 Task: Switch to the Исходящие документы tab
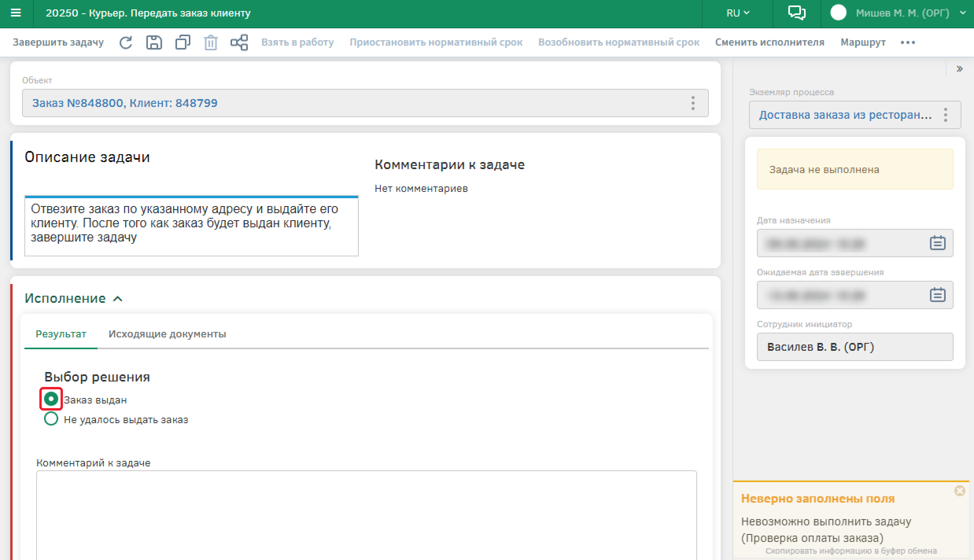[167, 334]
